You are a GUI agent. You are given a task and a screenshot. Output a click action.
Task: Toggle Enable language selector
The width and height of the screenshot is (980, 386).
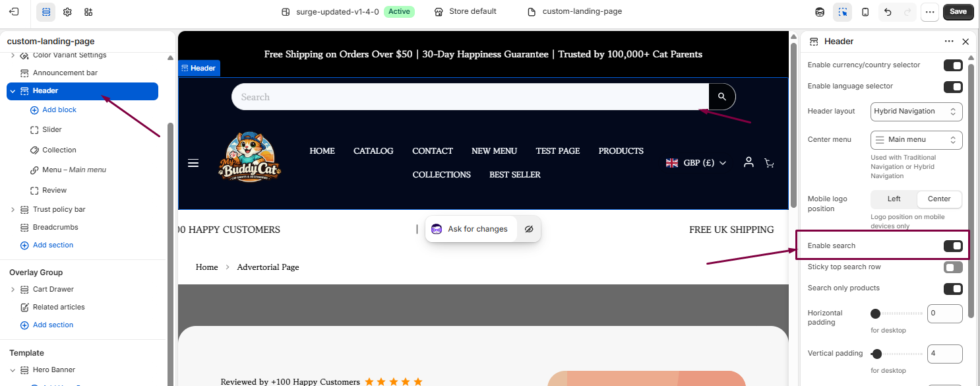click(953, 86)
